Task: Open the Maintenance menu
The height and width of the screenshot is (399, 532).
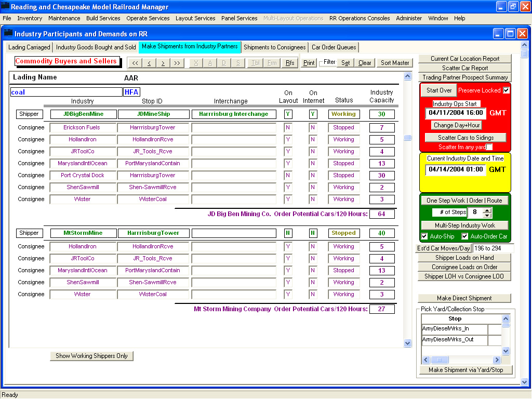Action: (64, 18)
